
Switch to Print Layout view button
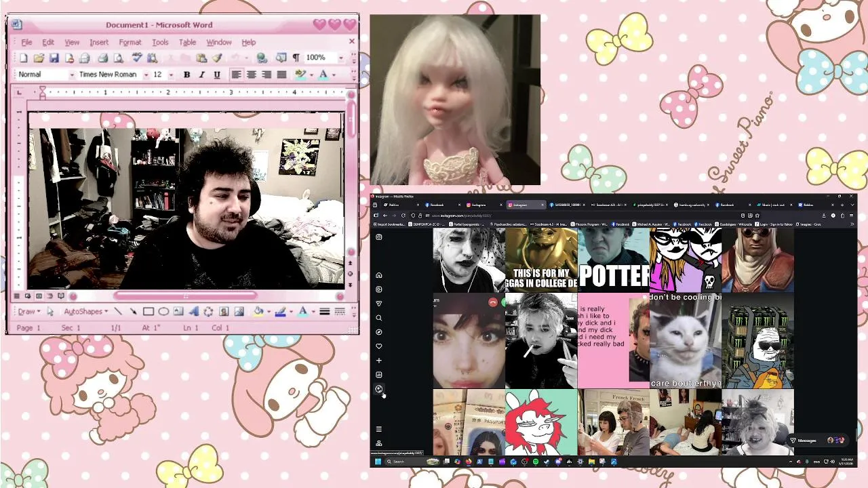coord(39,296)
